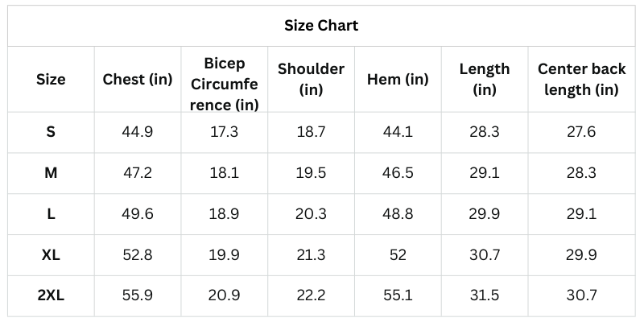Select the Hem (in) column header
The image size is (644, 322).
(x=398, y=79)
